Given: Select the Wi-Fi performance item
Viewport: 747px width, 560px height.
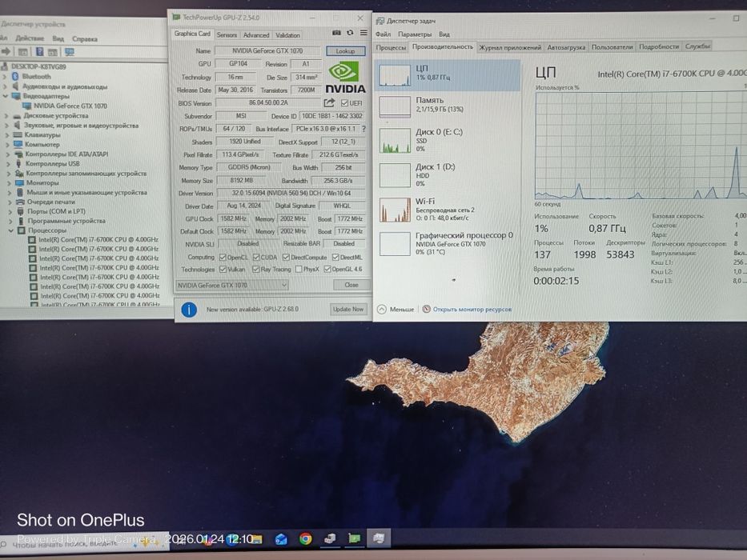Looking at the screenshot, I should pyautogui.click(x=447, y=210).
